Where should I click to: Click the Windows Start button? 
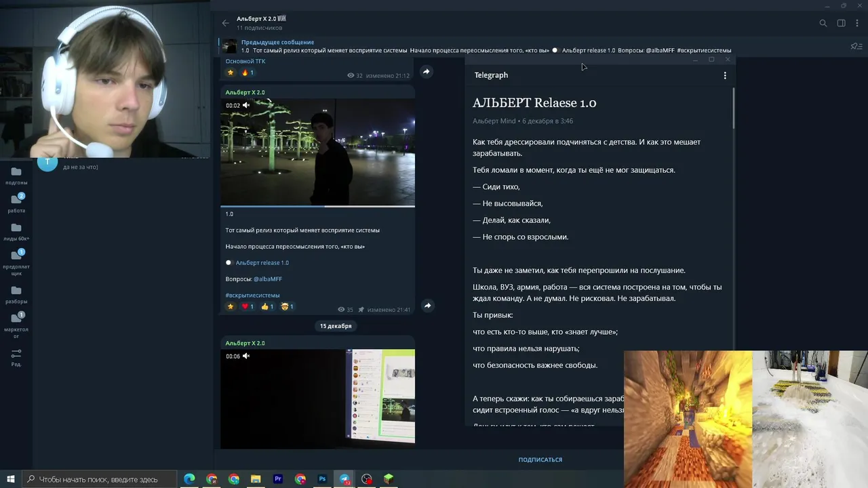pos(11,479)
